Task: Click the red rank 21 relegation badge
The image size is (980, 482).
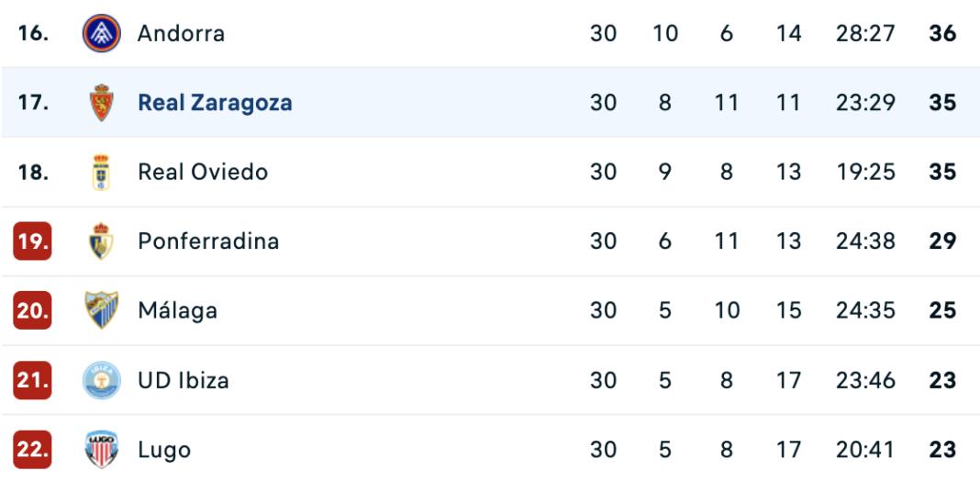Action: pos(32,380)
